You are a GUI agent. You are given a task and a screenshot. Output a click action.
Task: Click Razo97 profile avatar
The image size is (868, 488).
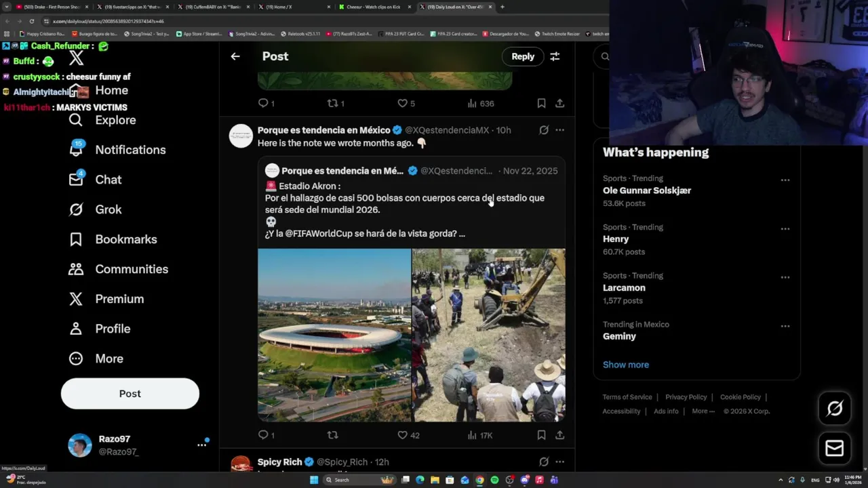80,445
